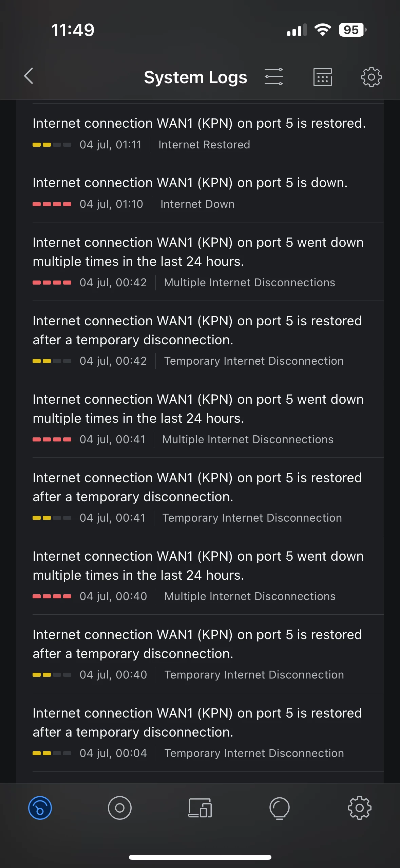The width and height of the screenshot is (400, 868).
Task: Open the bottom bar settings gear
Action: coord(360,808)
